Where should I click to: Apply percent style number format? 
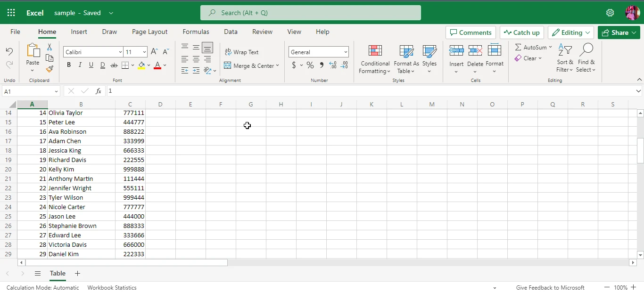(x=310, y=65)
